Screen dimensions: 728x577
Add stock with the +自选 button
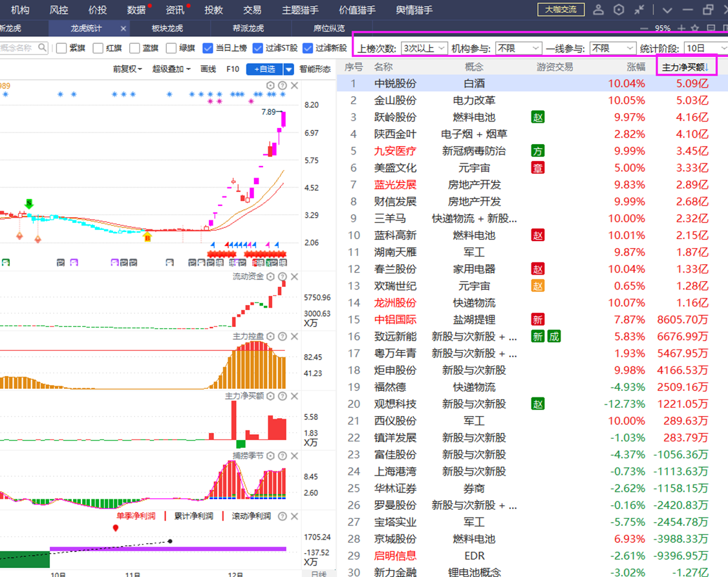point(264,69)
